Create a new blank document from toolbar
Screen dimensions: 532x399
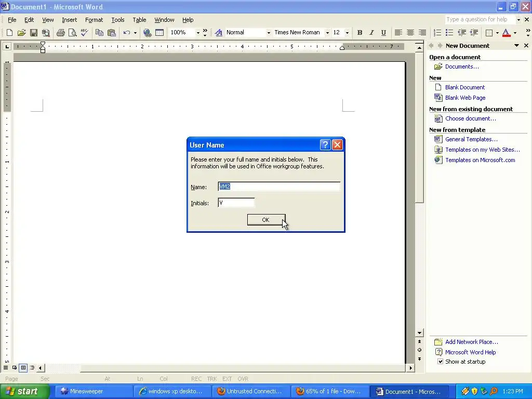click(9, 33)
